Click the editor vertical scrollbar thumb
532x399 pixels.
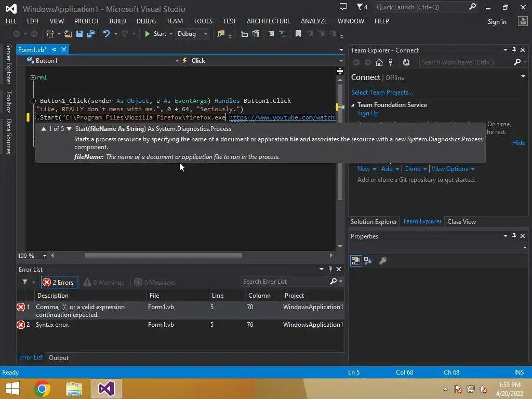[x=340, y=142]
